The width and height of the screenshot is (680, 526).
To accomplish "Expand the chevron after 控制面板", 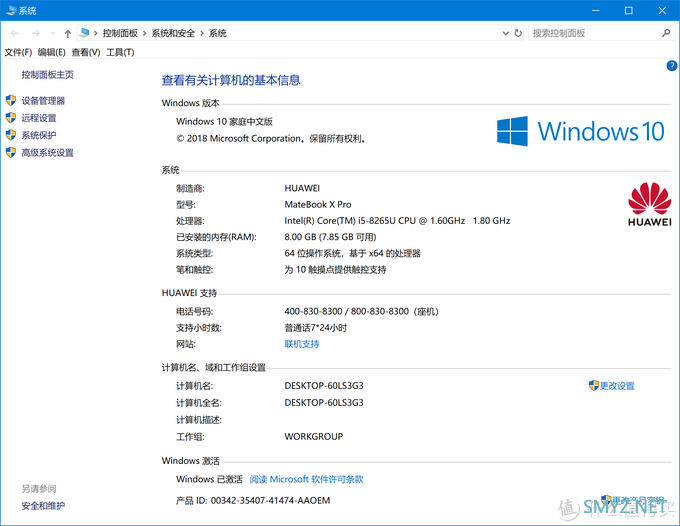I will [144, 33].
